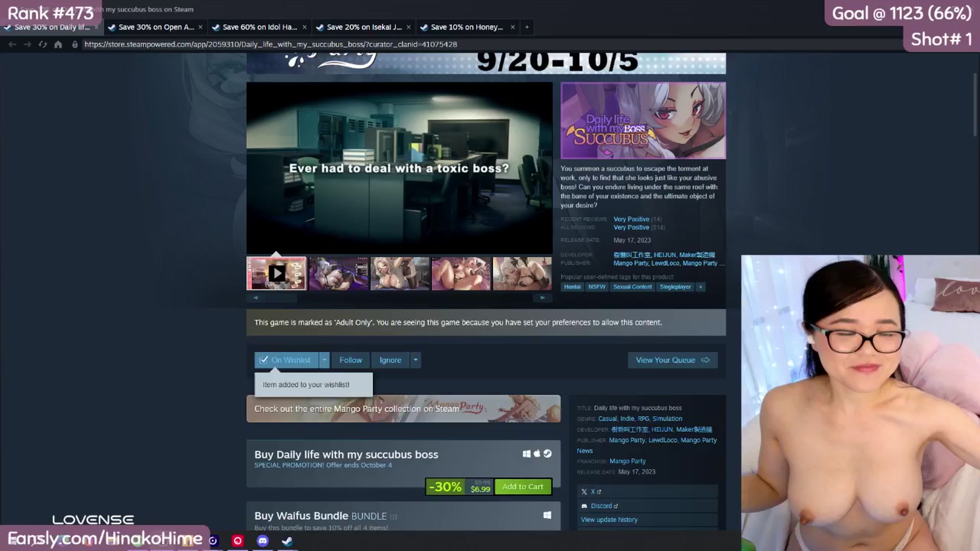
Task: Switch to 'Save 10% on Honey...' tab
Action: (468, 27)
